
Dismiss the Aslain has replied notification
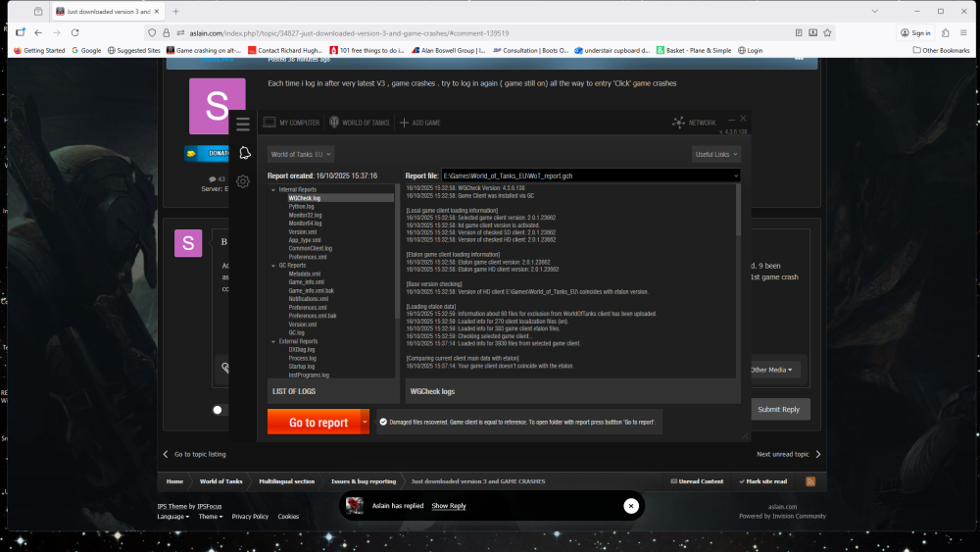630,506
